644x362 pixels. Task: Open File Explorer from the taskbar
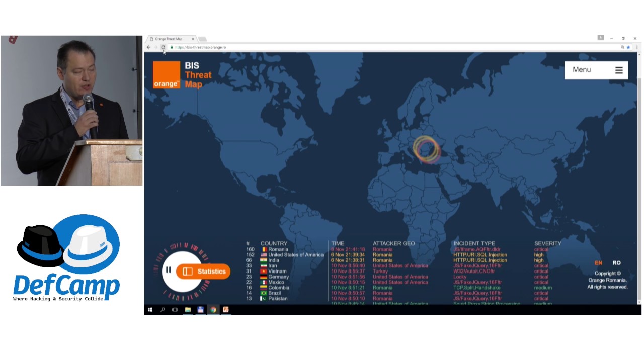188,310
